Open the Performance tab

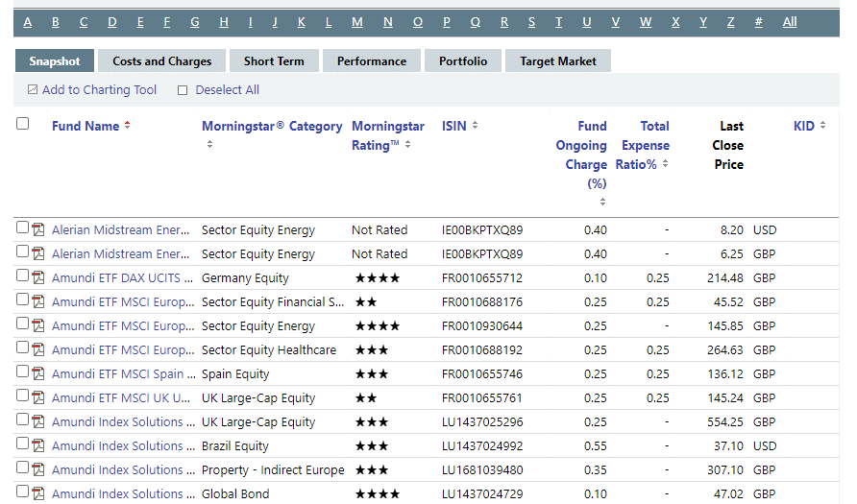372,60
